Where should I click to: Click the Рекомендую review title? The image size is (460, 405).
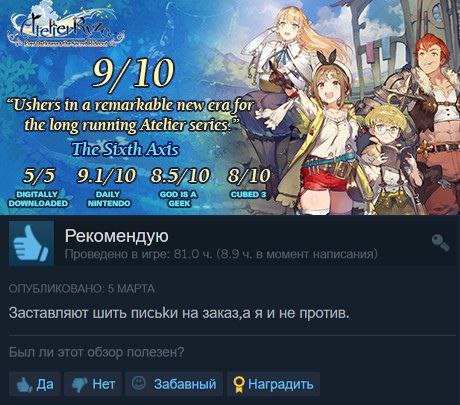[x=116, y=236]
